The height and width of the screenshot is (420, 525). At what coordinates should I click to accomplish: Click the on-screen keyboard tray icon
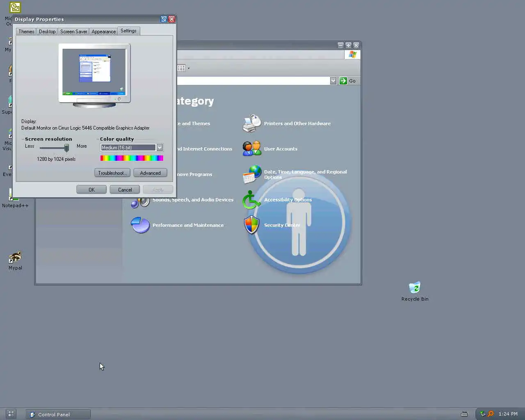464,414
